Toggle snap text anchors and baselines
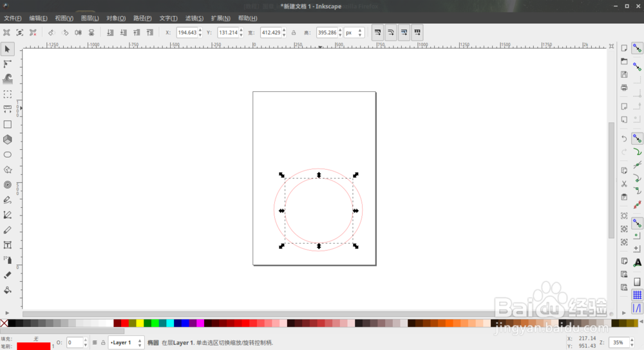 tap(638, 263)
